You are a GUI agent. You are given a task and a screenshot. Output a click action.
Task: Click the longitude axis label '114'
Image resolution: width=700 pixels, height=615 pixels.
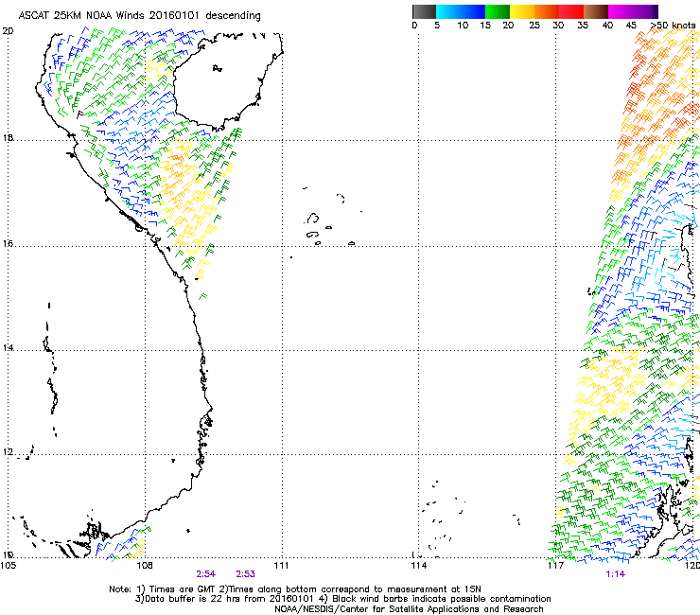(419, 566)
